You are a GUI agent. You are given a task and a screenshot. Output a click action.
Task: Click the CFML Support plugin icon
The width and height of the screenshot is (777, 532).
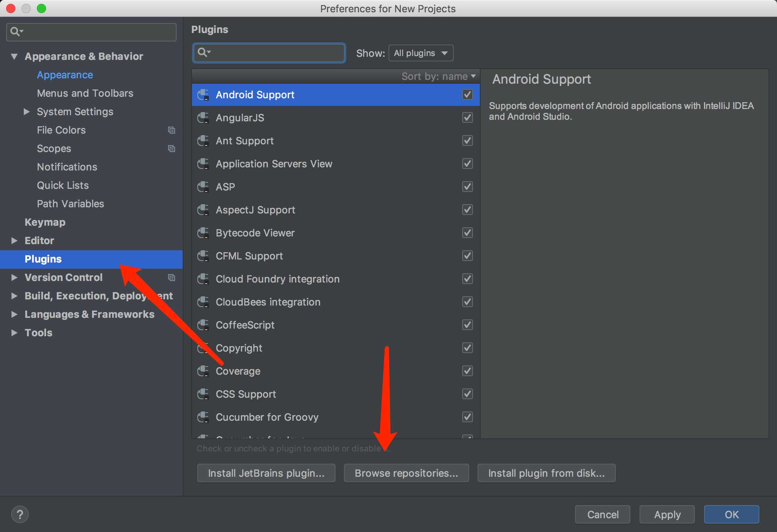pos(203,256)
